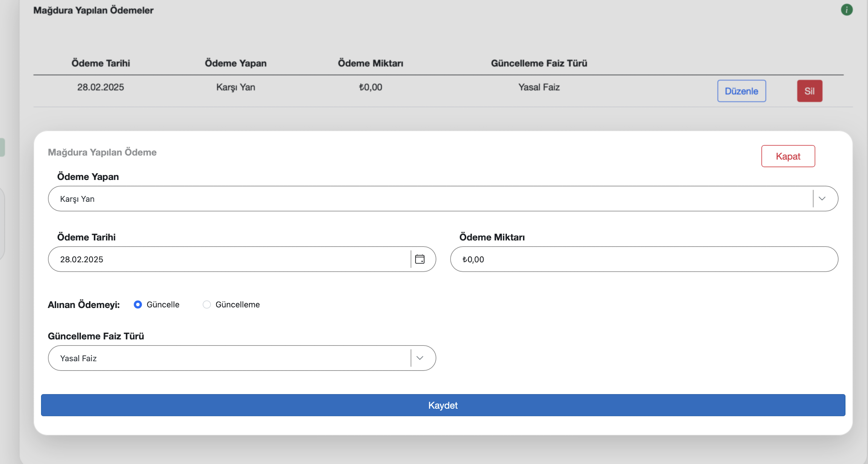Click the Yasal Faiz cell in table
868x464 pixels.
[x=539, y=87]
